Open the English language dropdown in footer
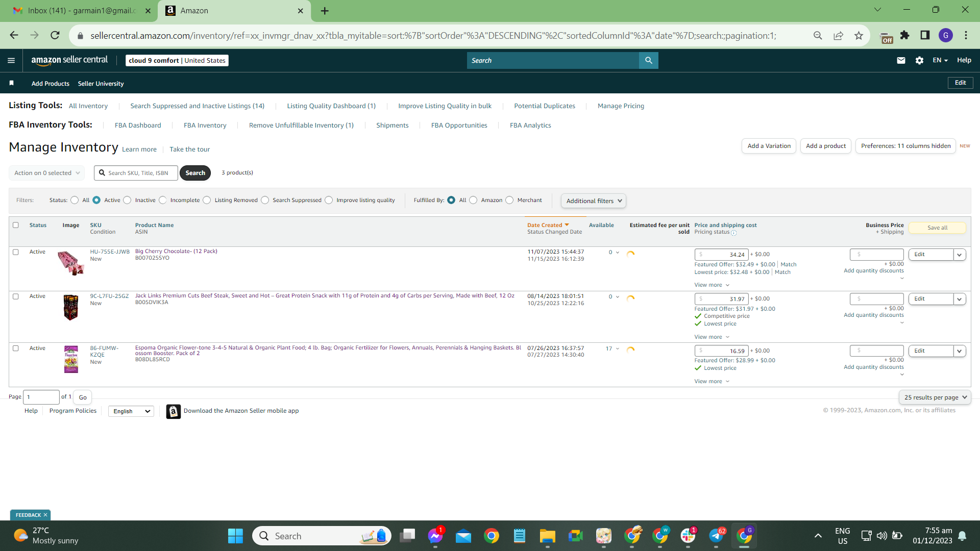 [131, 411]
